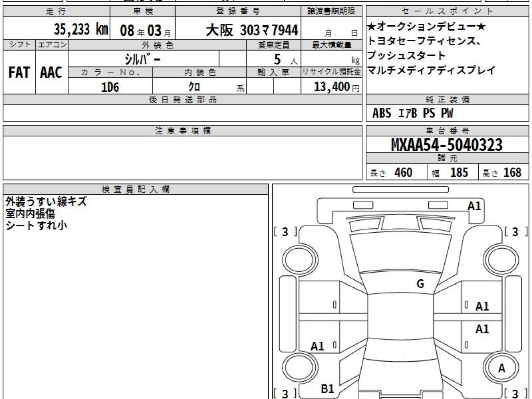Screen dimensions: 532x399
Task: Select the AAC air conditioner value
Action: 51,72
